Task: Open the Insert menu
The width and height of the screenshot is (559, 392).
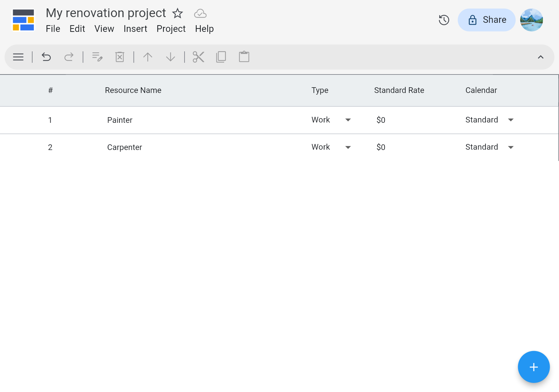Action: point(135,29)
